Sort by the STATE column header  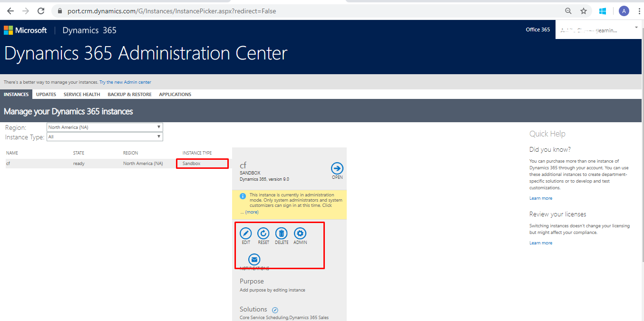78,153
